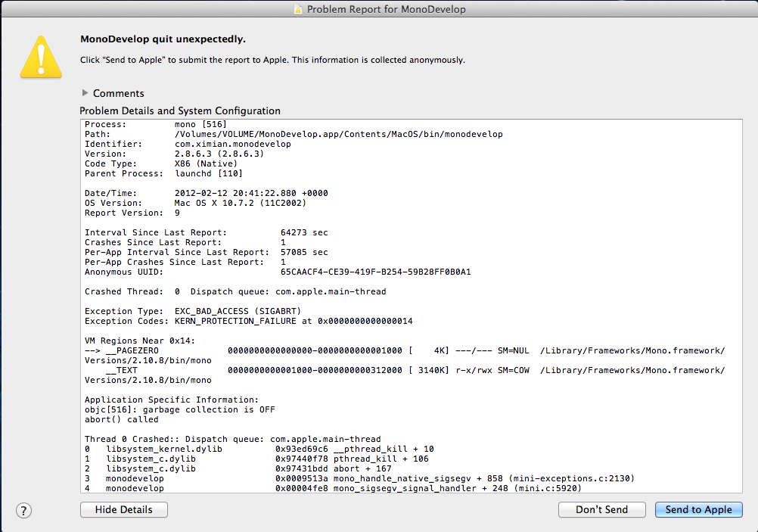The image size is (758, 532).
Task: Click OS Version Mac OS X 10.7.2 line
Action: pyautogui.click(x=195, y=203)
